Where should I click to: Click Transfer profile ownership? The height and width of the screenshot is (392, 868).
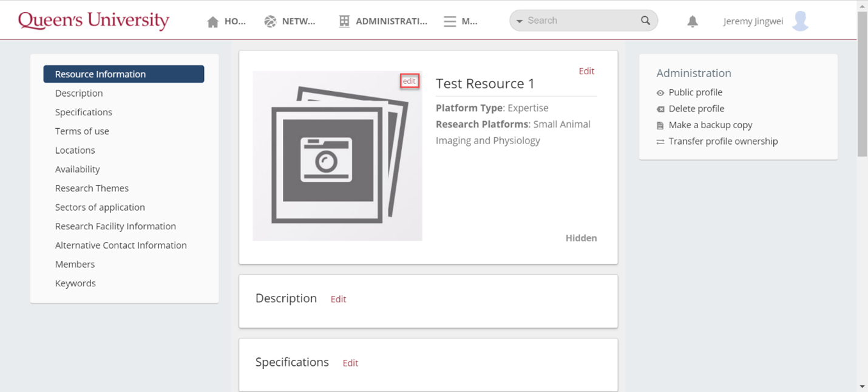[723, 142]
